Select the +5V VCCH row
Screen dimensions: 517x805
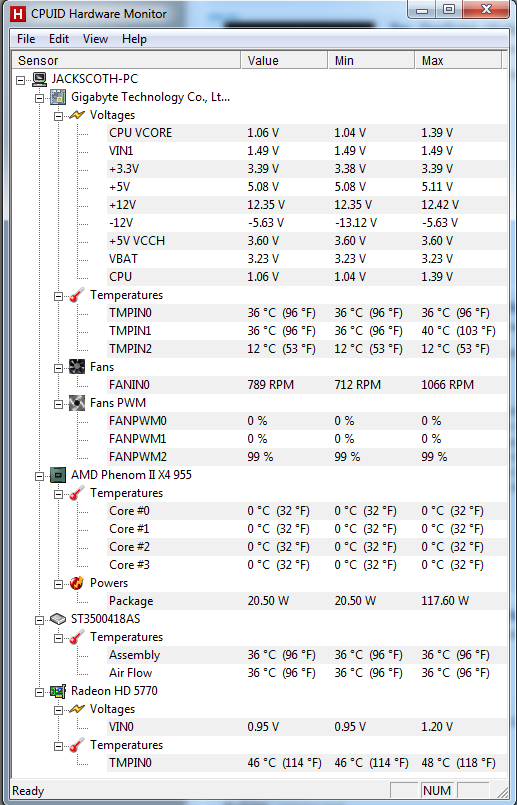(x=307, y=241)
